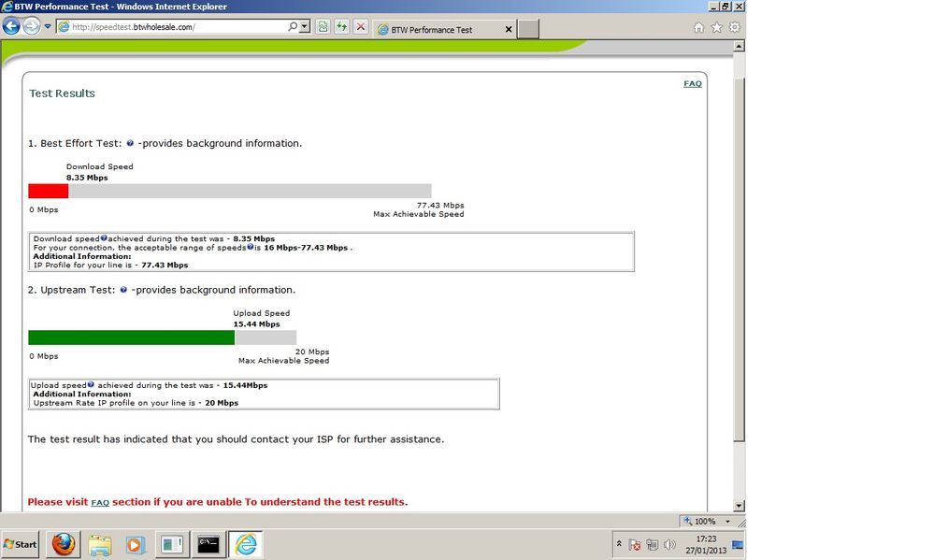Open Windows Media Player from the taskbar
Image resolution: width=933 pixels, height=560 pixels.
134,544
